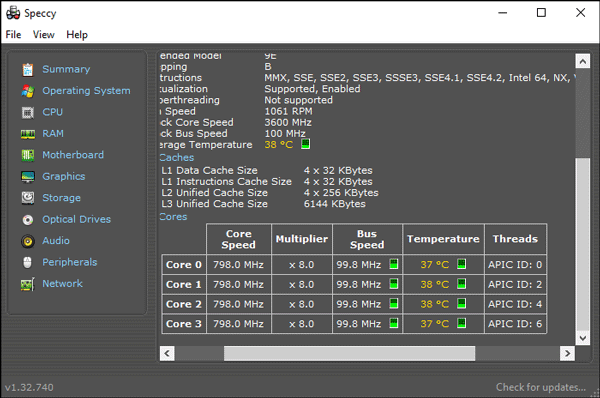Image resolution: width=600 pixels, height=398 pixels.
Task: Click horizontal scrollbar right arrow
Action: point(567,353)
